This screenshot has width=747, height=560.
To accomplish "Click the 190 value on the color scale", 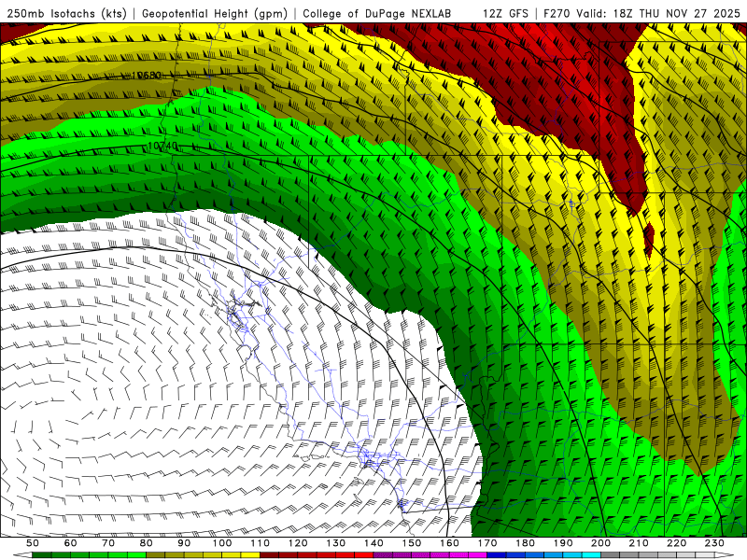I will (x=564, y=543).
